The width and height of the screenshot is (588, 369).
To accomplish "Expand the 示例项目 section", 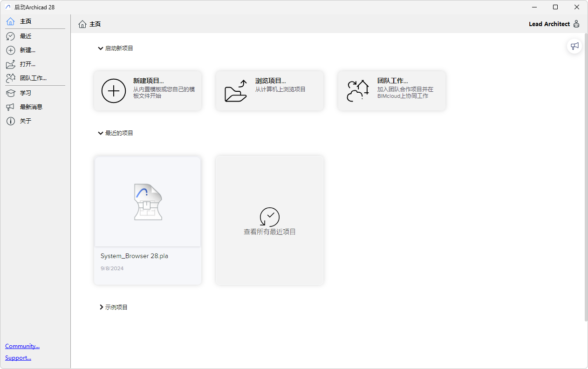I will (101, 307).
